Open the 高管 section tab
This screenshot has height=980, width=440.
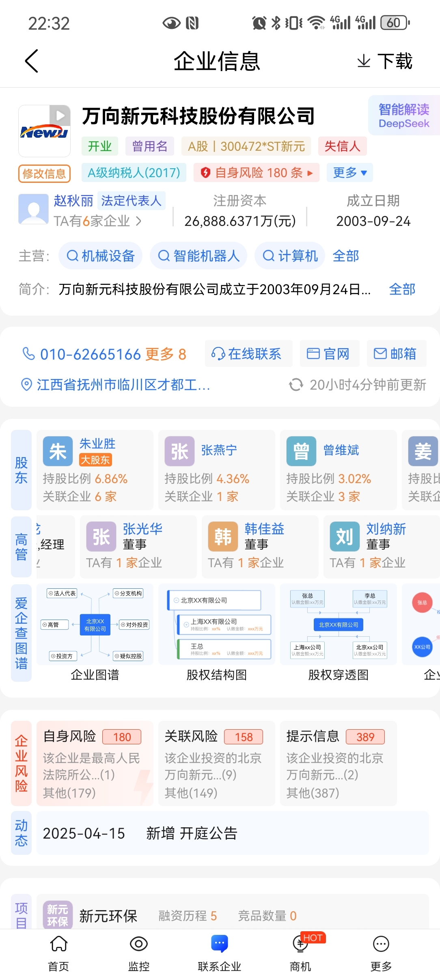coord(21,546)
